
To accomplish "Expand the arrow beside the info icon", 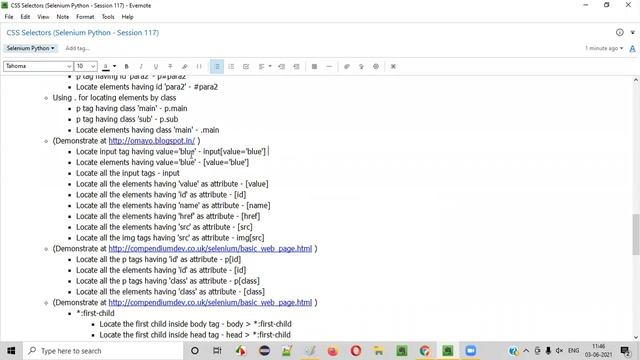I will (633, 32).
